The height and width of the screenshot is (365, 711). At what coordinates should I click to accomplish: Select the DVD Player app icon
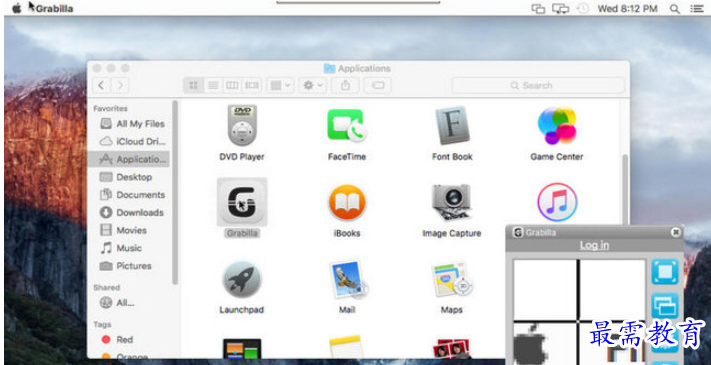[x=242, y=126]
